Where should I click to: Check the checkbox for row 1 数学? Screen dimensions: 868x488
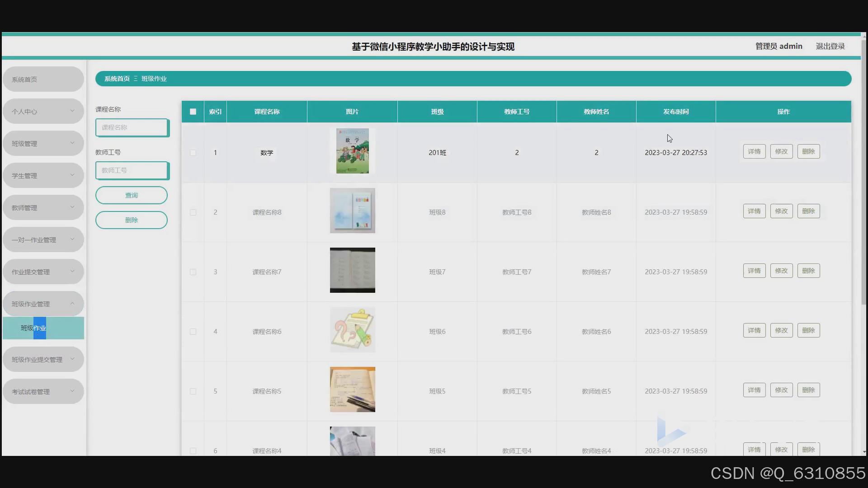pyautogui.click(x=193, y=153)
